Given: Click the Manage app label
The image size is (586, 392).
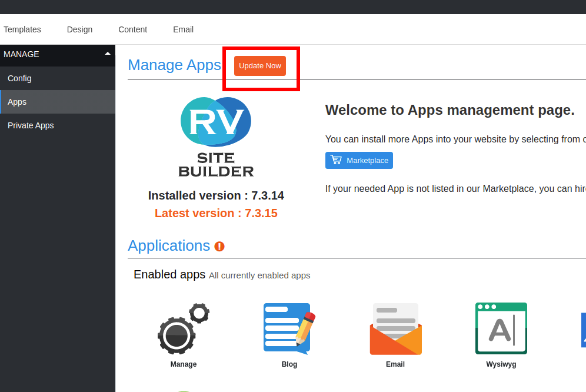Looking at the screenshot, I should pyautogui.click(x=184, y=364).
